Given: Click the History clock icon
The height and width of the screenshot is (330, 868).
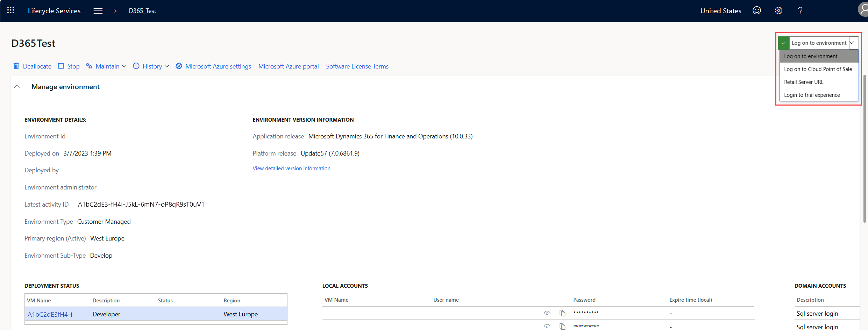Looking at the screenshot, I should pyautogui.click(x=136, y=66).
